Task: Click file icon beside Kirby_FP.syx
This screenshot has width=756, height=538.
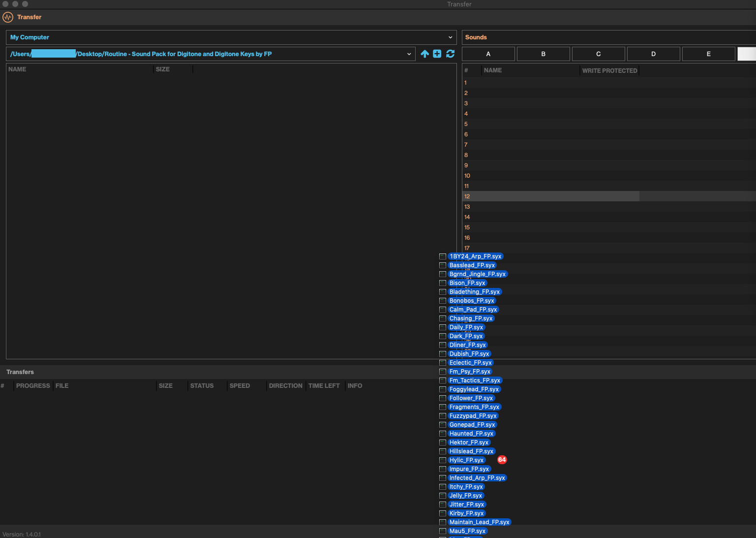Action: tap(443, 513)
